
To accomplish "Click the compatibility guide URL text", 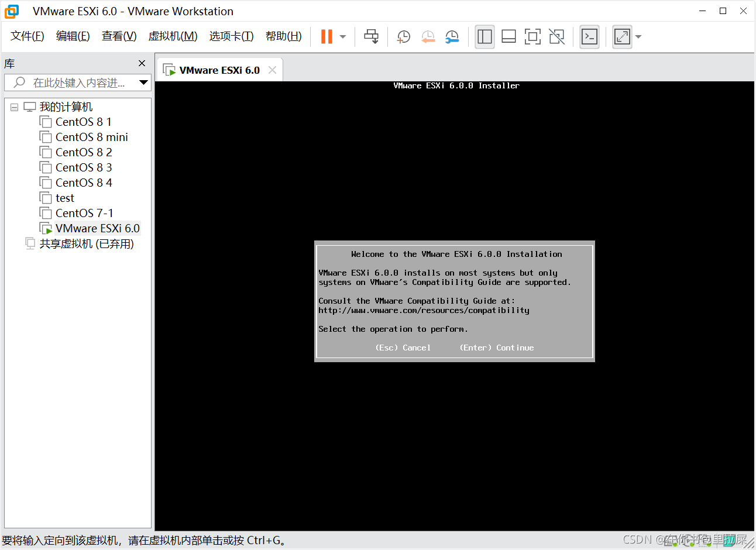I will [x=424, y=310].
